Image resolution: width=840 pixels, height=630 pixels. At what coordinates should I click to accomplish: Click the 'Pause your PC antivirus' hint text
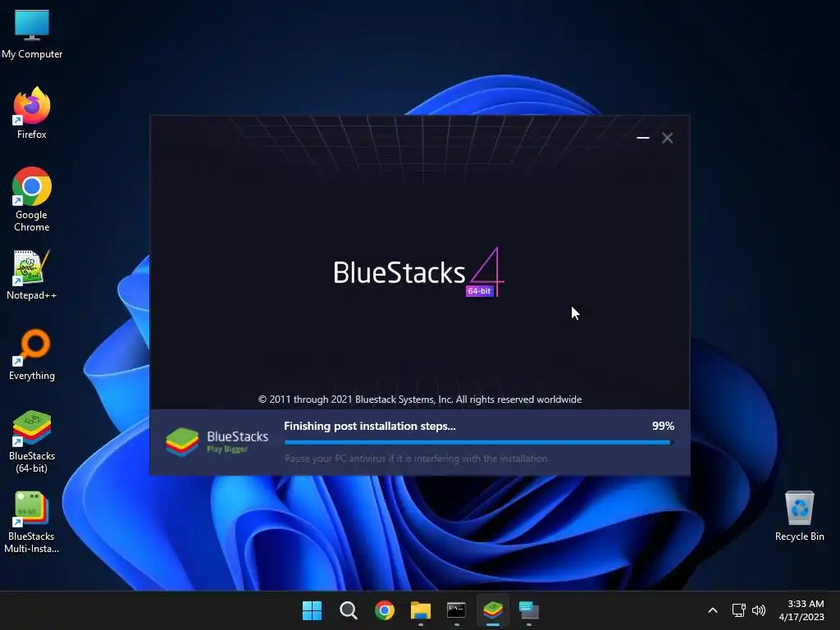pyautogui.click(x=416, y=459)
